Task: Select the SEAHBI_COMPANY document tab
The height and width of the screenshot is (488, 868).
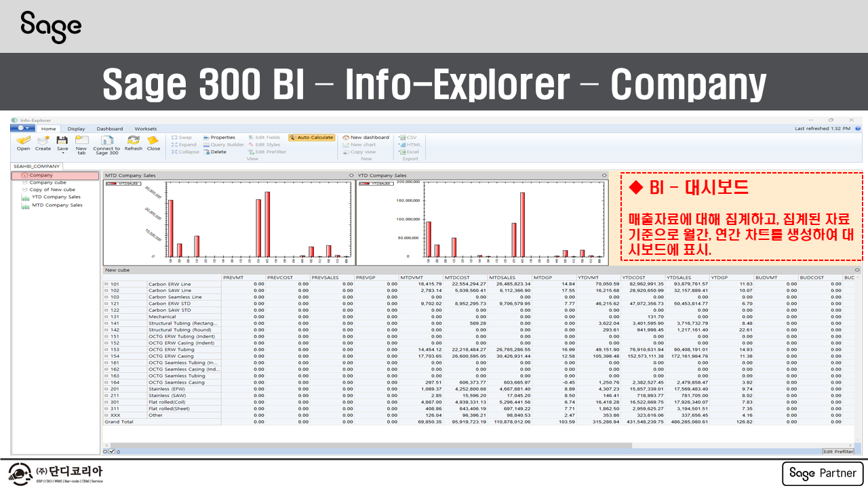Action: click(37, 166)
